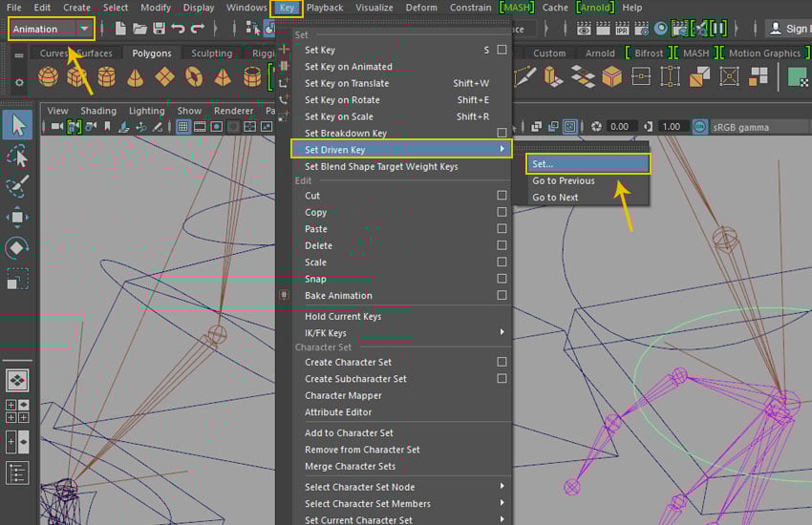Open Set Key options box
The height and width of the screenshot is (525, 812).
point(502,50)
